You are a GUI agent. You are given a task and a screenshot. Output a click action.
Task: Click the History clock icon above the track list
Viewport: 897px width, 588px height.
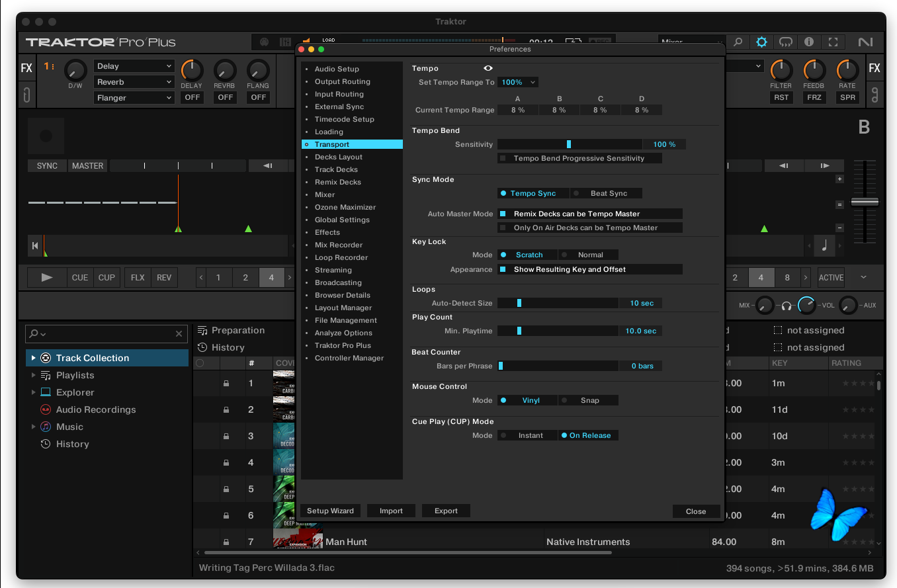click(202, 347)
